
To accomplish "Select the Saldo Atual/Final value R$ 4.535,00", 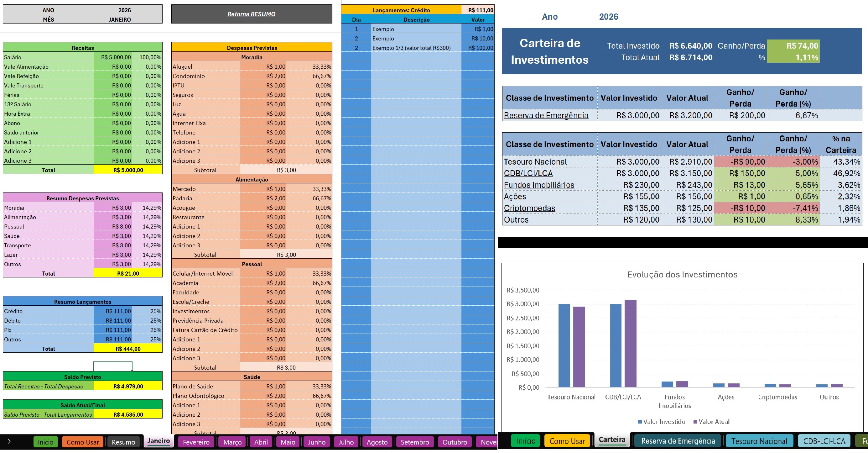I will point(128,414).
